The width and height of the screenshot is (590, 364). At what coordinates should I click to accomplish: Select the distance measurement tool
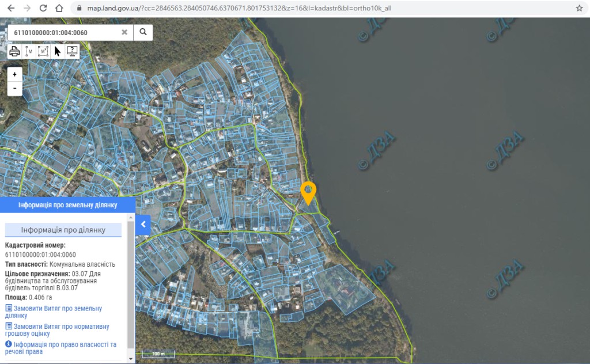[29, 51]
